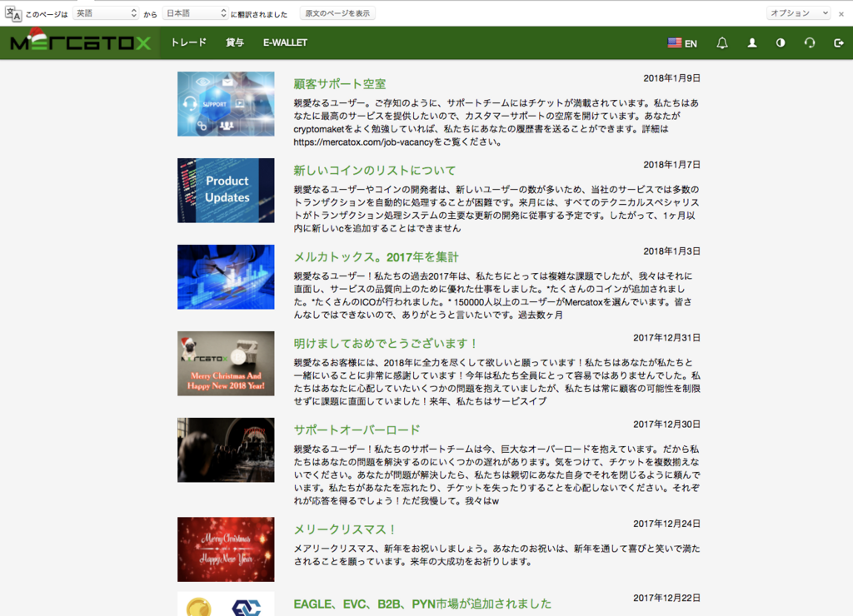Click the red Merry Christmas thumbnail
This screenshot has height=616, width=853.
point(226,549)
